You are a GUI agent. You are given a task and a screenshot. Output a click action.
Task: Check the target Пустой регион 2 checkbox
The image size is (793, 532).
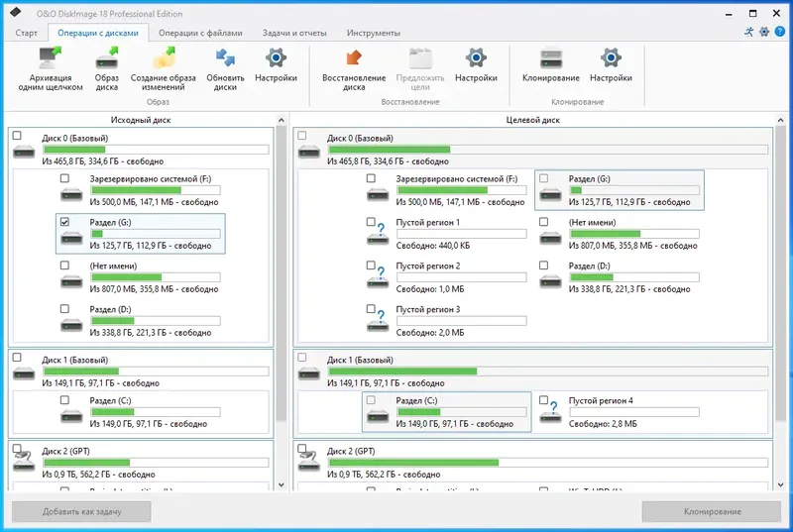click(x=371, y=265)
